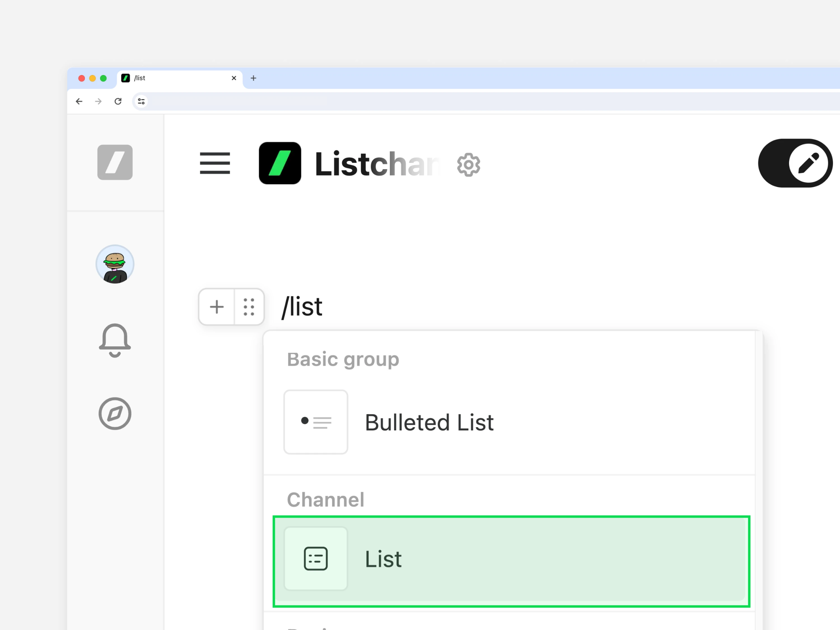The image size is (840, 630).
Task: Go back in browser
Action: (79, 101)
